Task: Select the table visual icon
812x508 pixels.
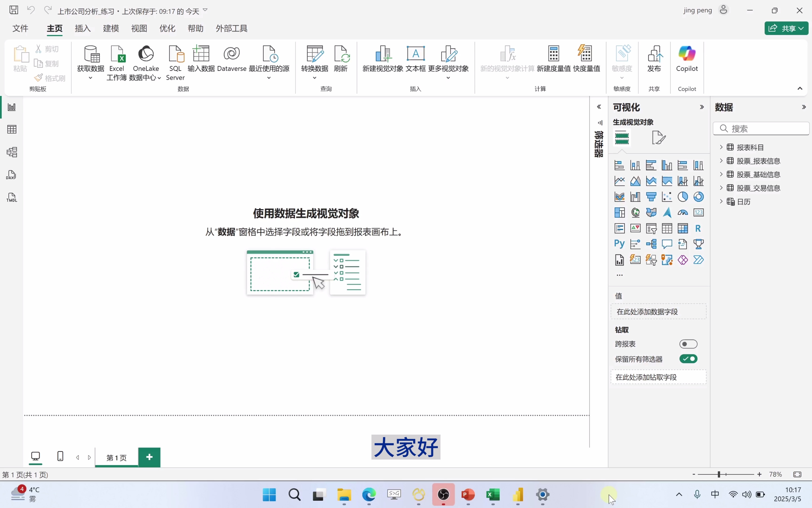Action: tap(667, 228)
